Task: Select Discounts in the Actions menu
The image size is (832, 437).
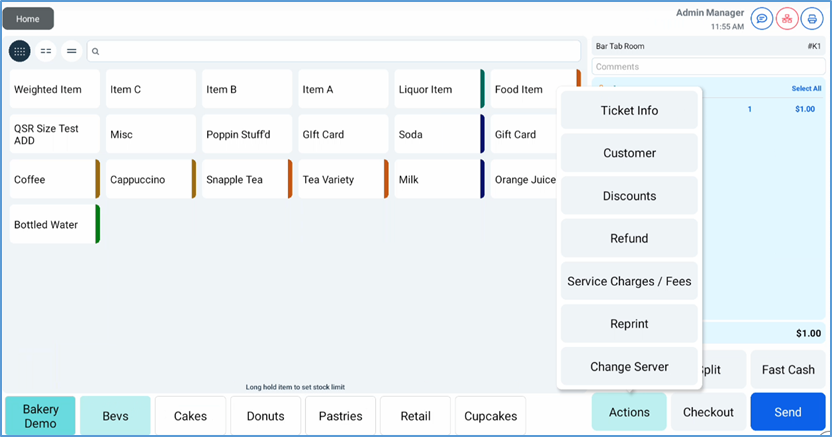Action: click(629, 196)
